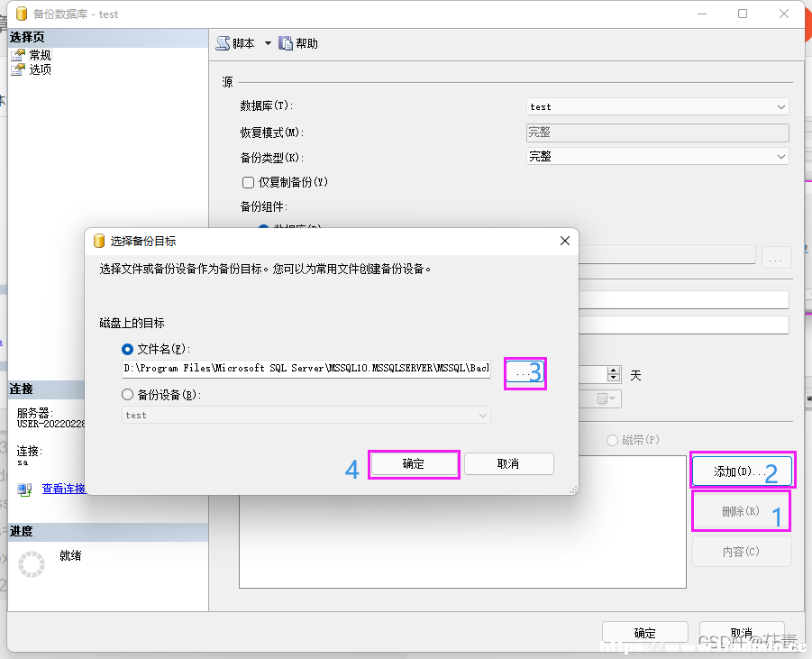The width and height of the screenshot is (812, 659).
Task: Click the Add (添加) destination button
Action: (x=742, y=471)
